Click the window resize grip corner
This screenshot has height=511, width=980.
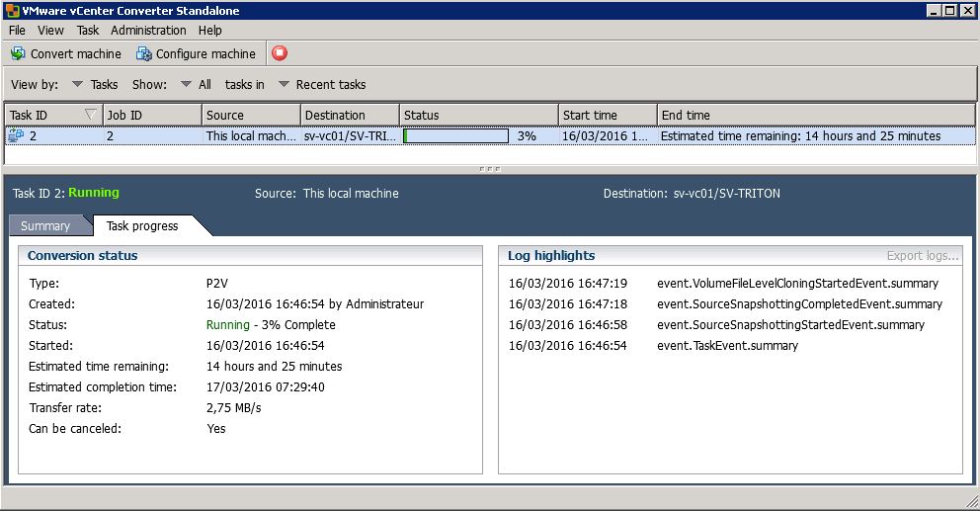point(972,502)
